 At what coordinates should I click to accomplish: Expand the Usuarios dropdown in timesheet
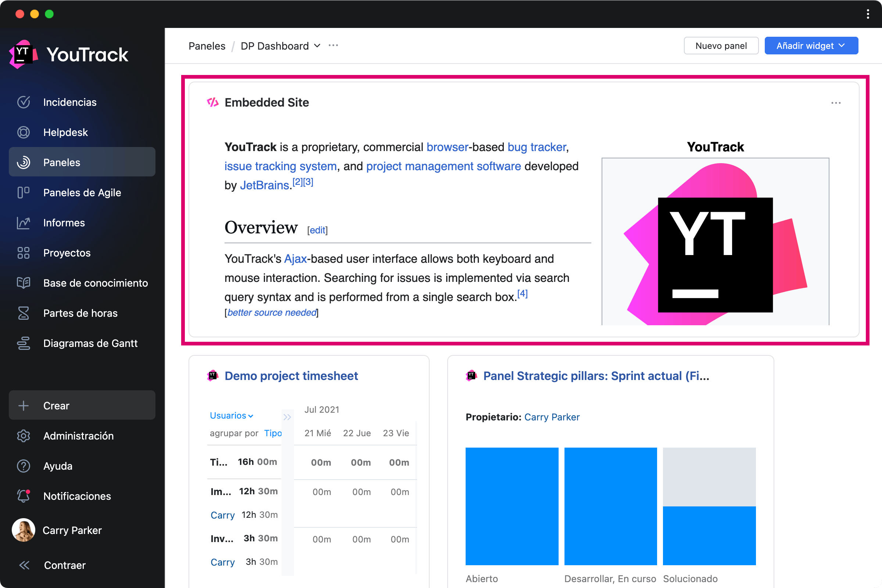[232, 416]
